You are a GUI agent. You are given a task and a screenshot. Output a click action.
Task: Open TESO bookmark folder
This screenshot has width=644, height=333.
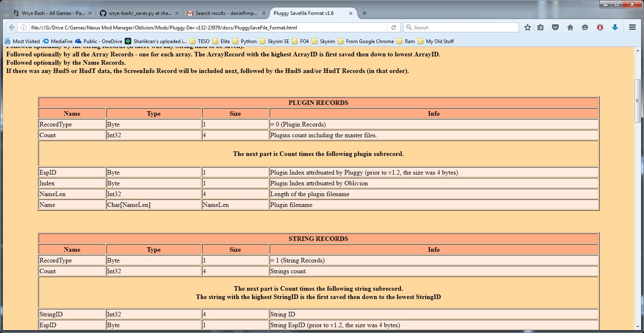pyautogui.click(x=200, y=41)
